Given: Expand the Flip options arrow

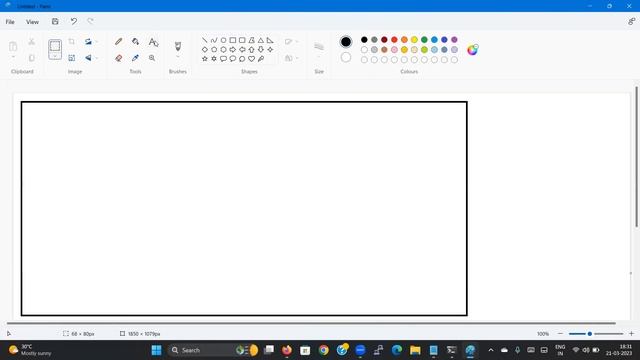Looking at the screenshot, I should click(x=97, y=58).
